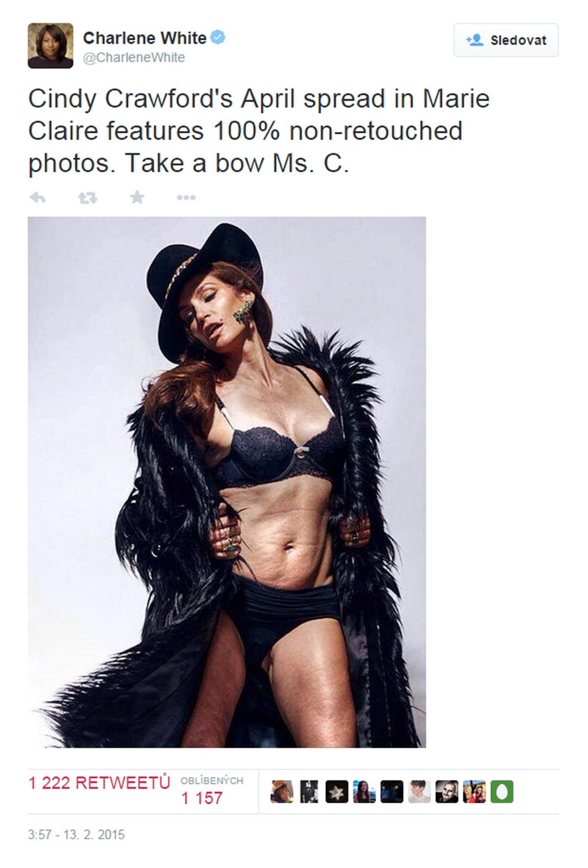The width and height of the screenshot is (588, 868).
Task: Open the attached magazine photo
Action: pyautogui.click(x=227, y=482)
